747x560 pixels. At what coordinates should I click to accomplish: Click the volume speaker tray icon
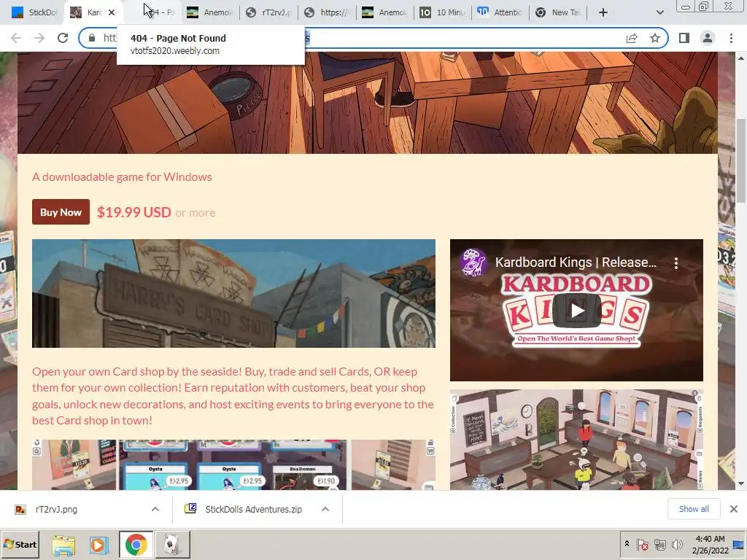point(676,544)
